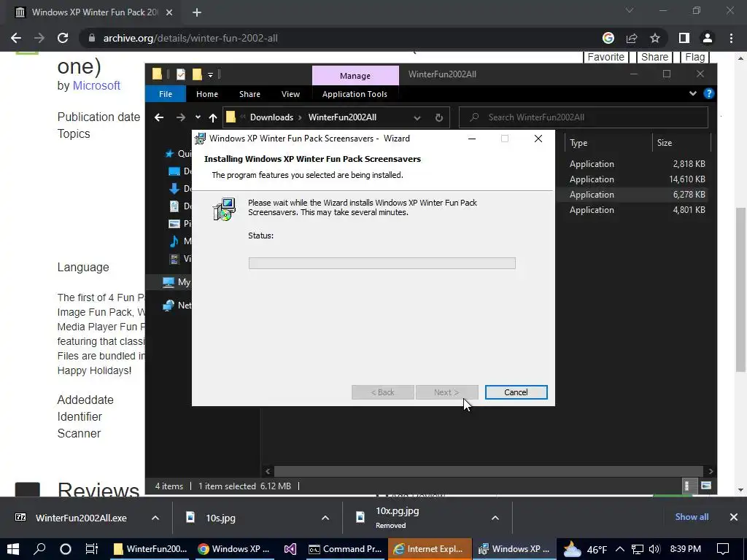Refresh the Explorer folder view
747x560 pixels.
(438, 117)
